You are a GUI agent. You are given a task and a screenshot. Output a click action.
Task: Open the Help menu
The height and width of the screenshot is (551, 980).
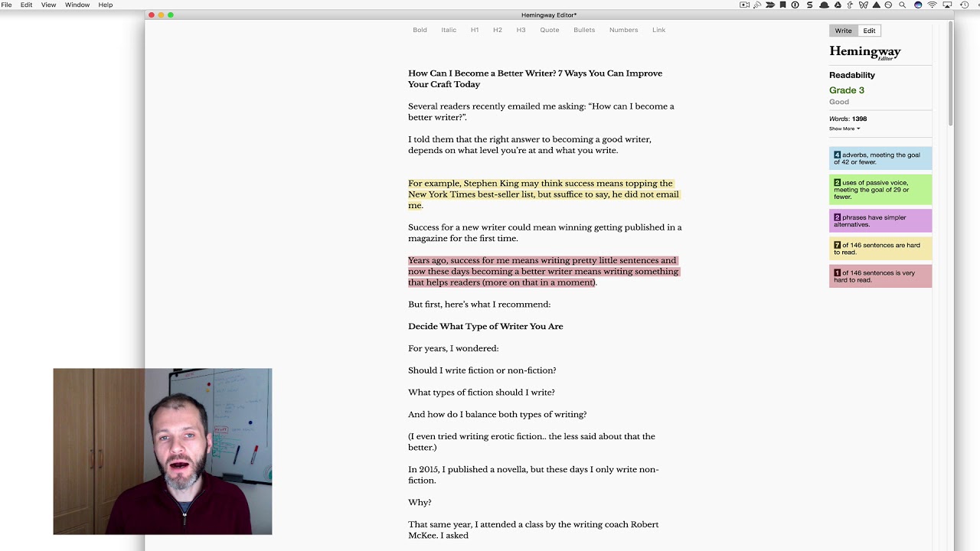(x=106, y=5)
